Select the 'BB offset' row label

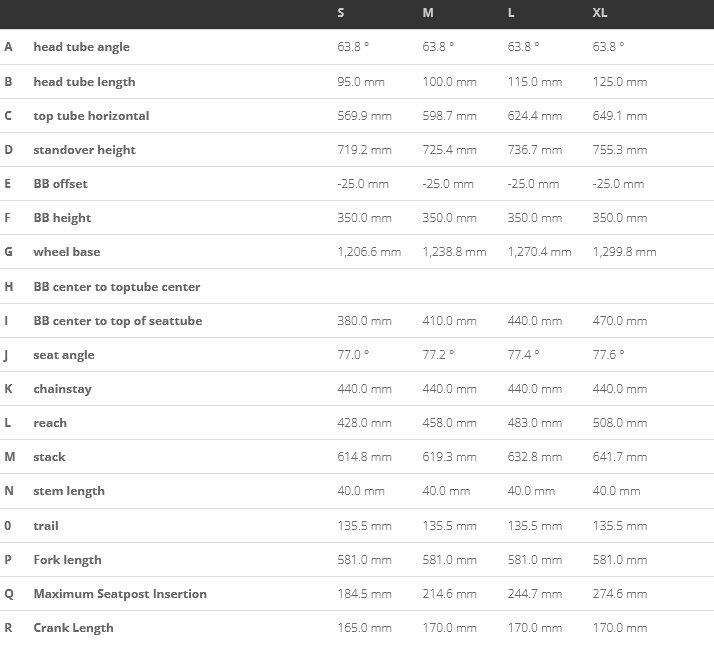click(x=60, y=184)
